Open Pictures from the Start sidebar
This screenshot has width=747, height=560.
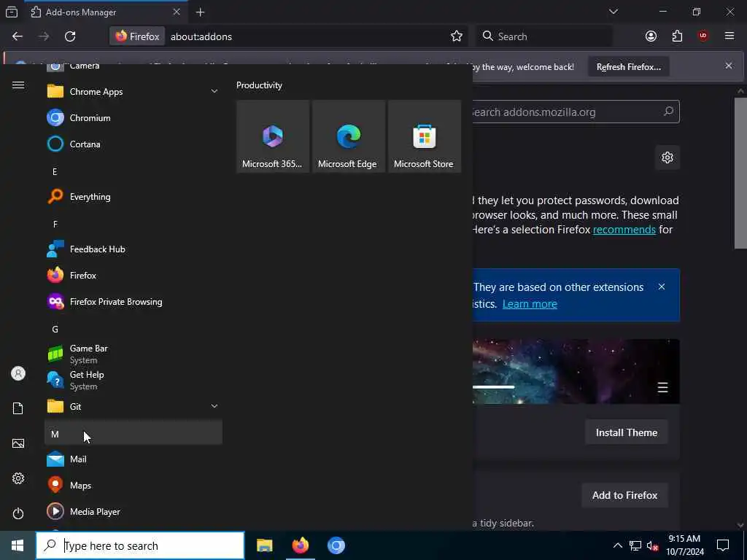pos(18,443)
